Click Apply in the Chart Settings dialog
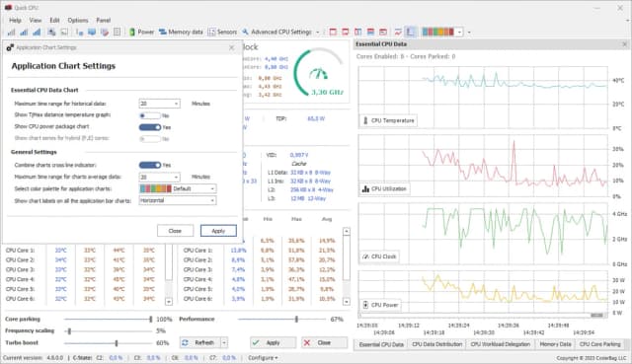The width and height of the screenshot is (632, 364). 218,231
